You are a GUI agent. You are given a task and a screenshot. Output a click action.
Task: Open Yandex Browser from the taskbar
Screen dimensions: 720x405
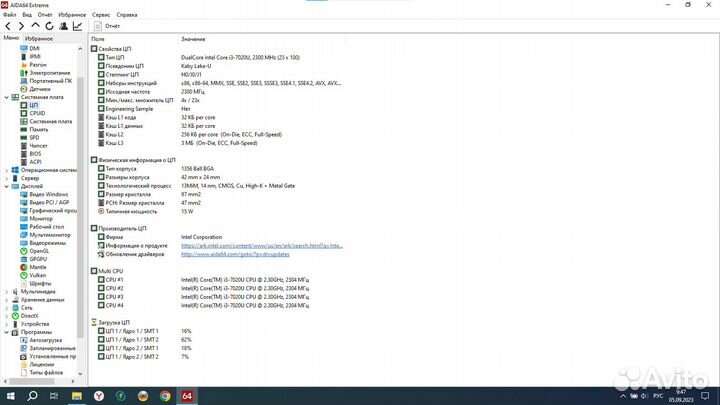[x=99, y=396]
